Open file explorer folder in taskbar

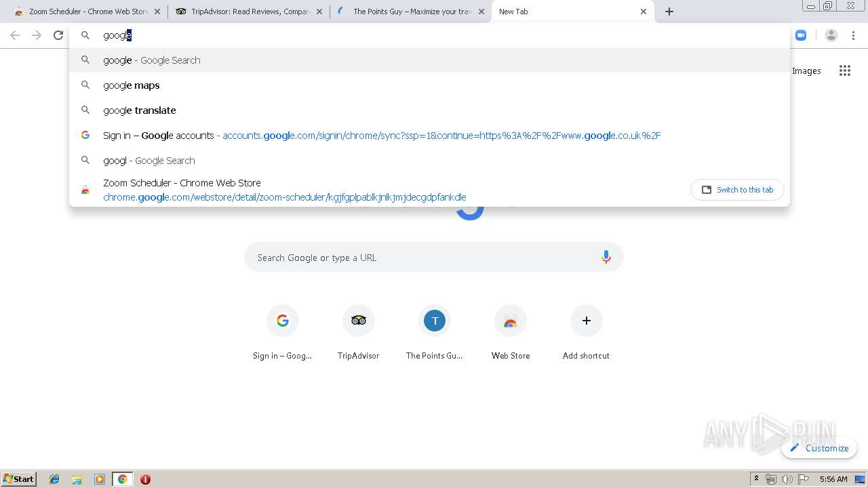(77, 479)
